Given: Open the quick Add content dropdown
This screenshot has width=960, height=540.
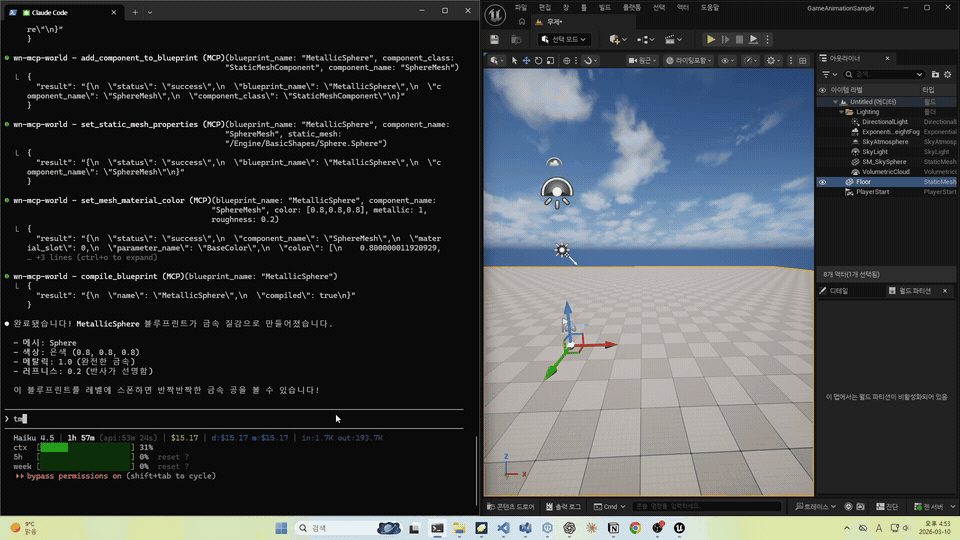Looking at the screenshot, I should 618,39.
